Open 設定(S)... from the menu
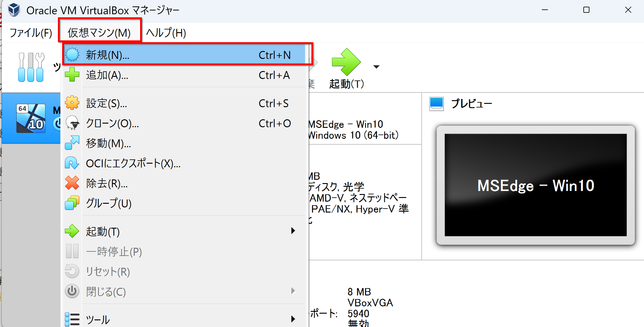 click(x=184, y=103)
